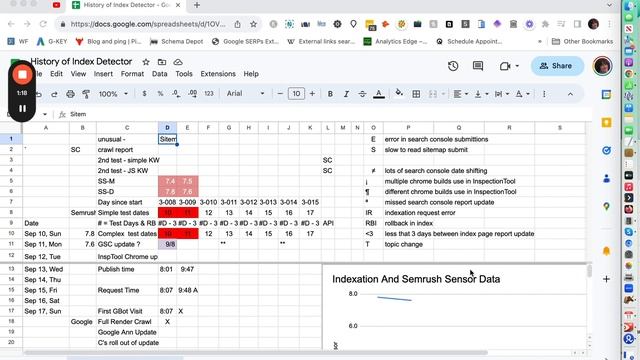Image resolution: width=640 pixels, height=360 pixels.
Task: Move document with the folder icon
Action: (x=162, y=62)
